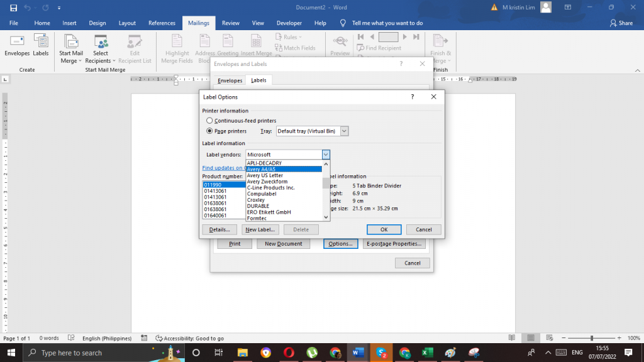Open the Tray dropdown
Image resolution: width=644 pixels, height=362 pixels.
[344, 131]
